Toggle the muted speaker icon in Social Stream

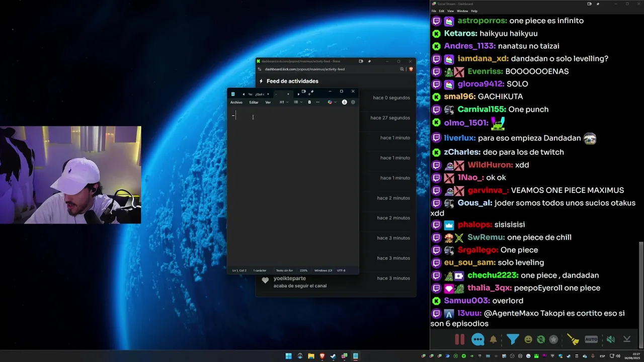(x=610, y=339)
